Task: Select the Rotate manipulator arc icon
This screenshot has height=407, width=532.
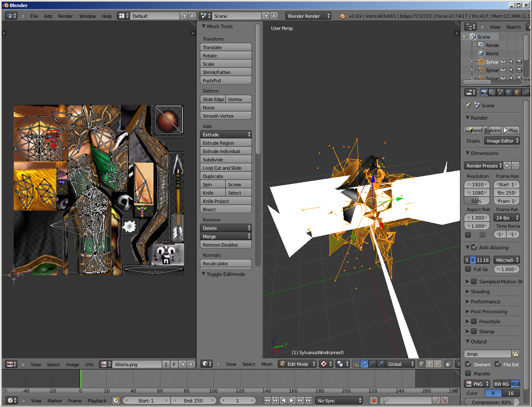Action: pyautogui.click(x=372, y=364)
